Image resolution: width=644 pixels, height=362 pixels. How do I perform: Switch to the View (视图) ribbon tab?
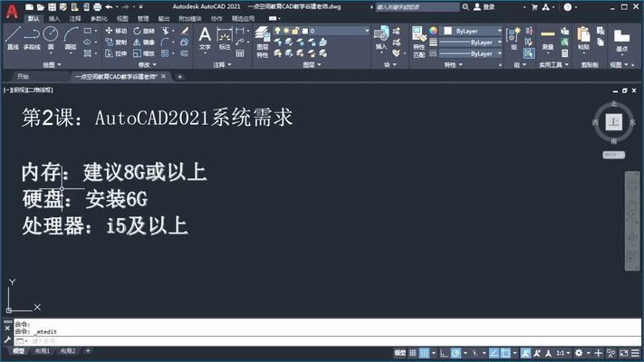click(x=122, y=18)
